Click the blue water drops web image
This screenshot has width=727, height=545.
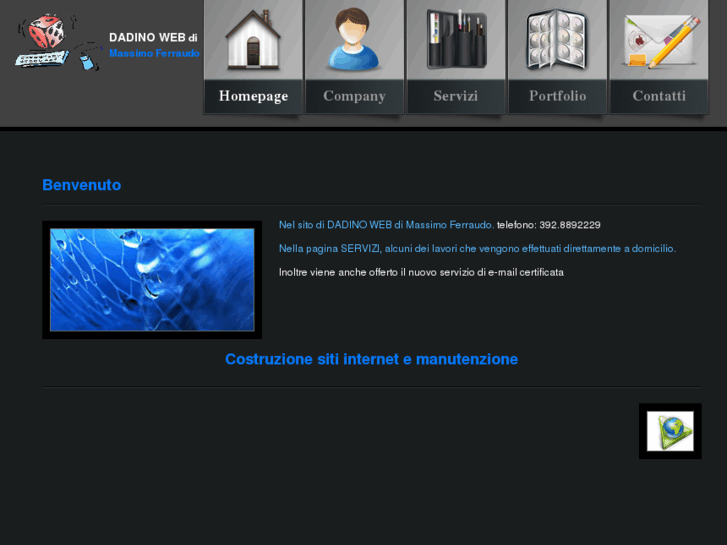point(152,280)
